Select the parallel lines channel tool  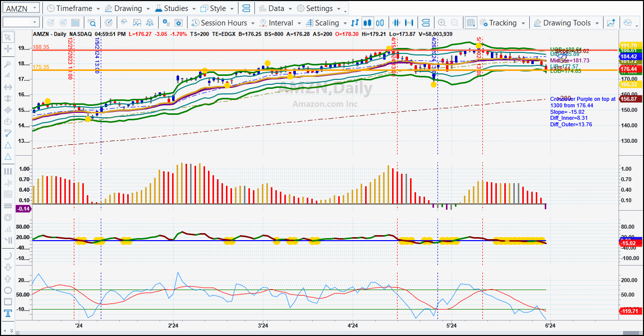tap(7, 110)
